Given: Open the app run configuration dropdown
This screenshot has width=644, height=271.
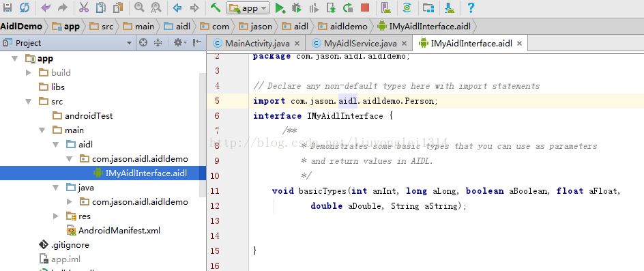Looking at the screenshot, I should tap(248, 8).
